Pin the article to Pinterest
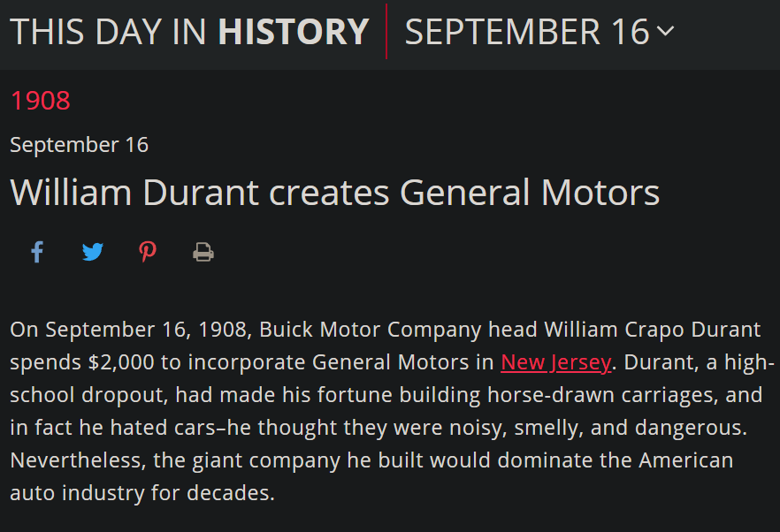 (148, 253)
